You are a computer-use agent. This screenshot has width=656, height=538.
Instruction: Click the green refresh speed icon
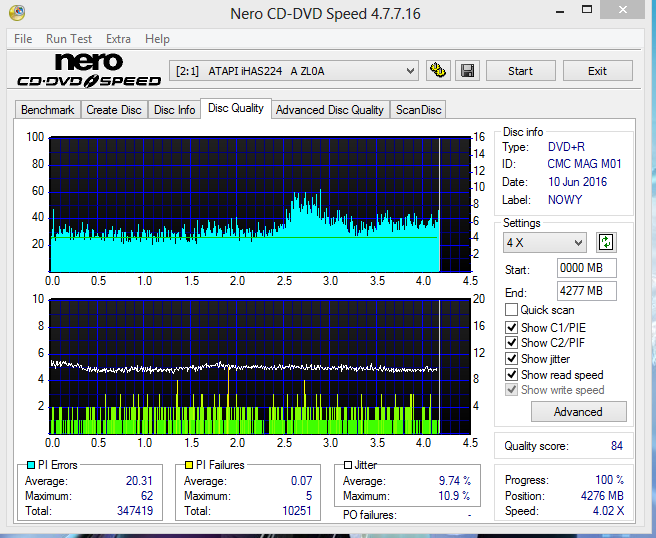pyautogui.click(x=606, y=242)
